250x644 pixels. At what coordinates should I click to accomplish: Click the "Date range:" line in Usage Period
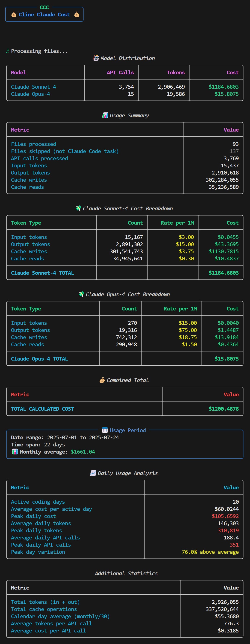pyautogui.click(x=65, y=437)
